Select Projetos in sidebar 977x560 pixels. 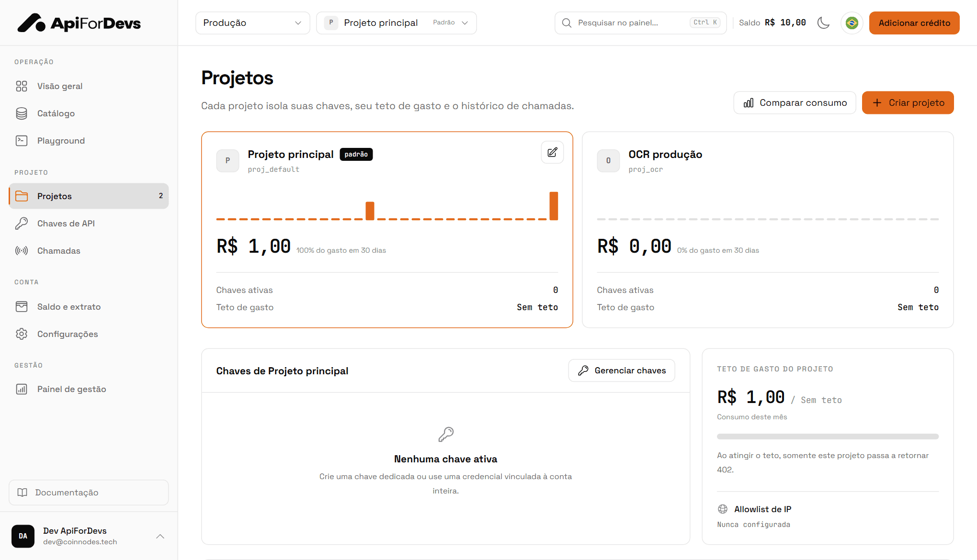click(89, 196)
